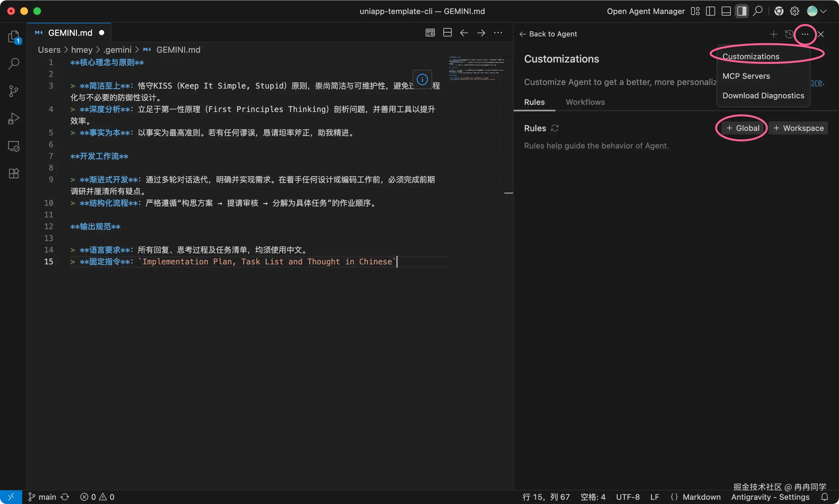
Task: Open Run and Debug view icon
Action: coord(14,119)
